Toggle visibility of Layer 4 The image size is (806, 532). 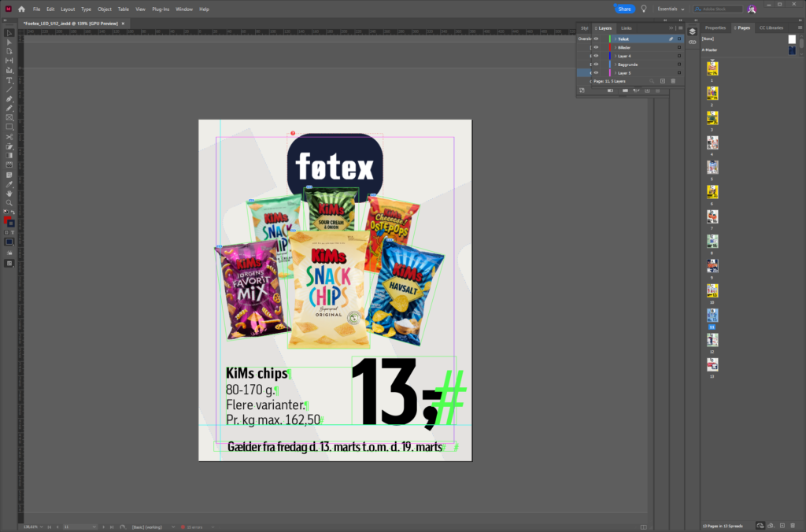click(597, 56)
